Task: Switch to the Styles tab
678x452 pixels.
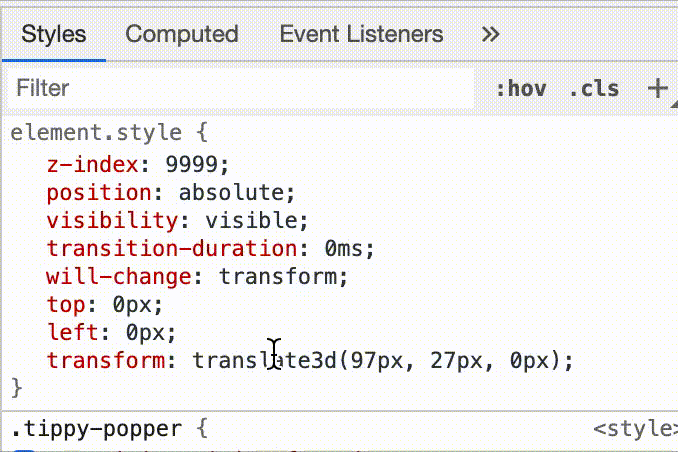Action: [54, 34]
